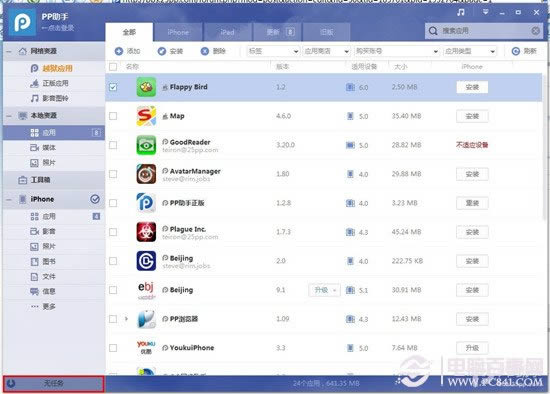
Task: Switch to the iPad tab
Action: point(227,32)
